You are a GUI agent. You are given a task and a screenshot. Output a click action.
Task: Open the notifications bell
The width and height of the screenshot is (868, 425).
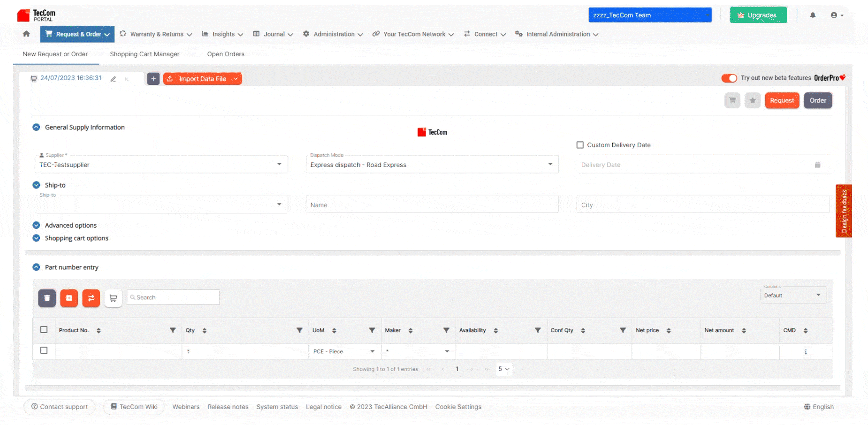click(x=813, y=15)
